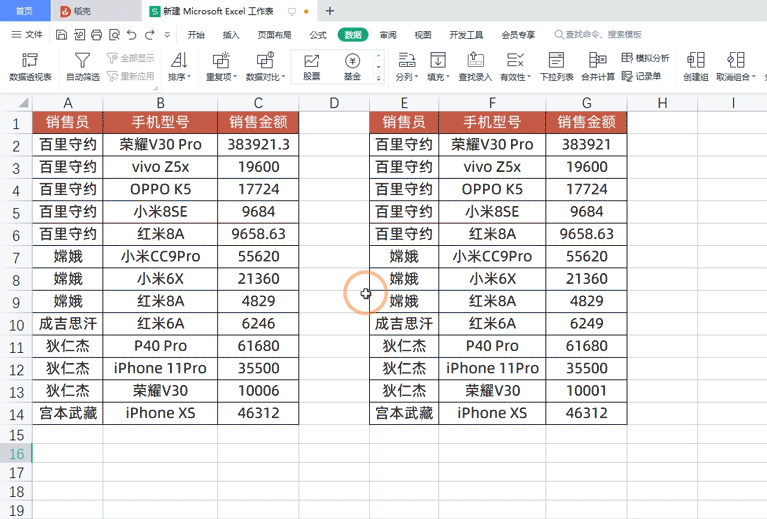The height and width of the screenshot is (519, 767).
Task: Select column A header
Action: click(68, 103)
